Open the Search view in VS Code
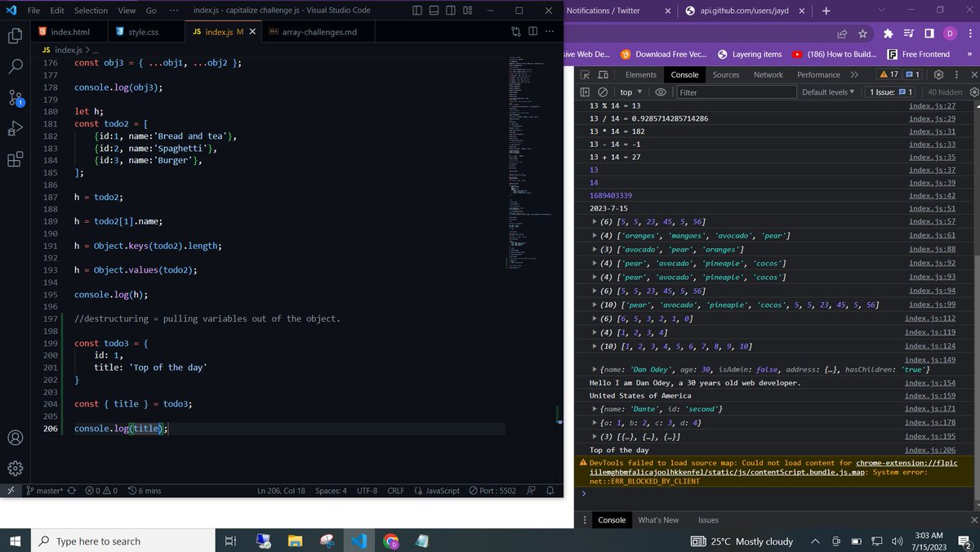The width and height of the screenshot is (980, 552). click(x=15, y=66)
